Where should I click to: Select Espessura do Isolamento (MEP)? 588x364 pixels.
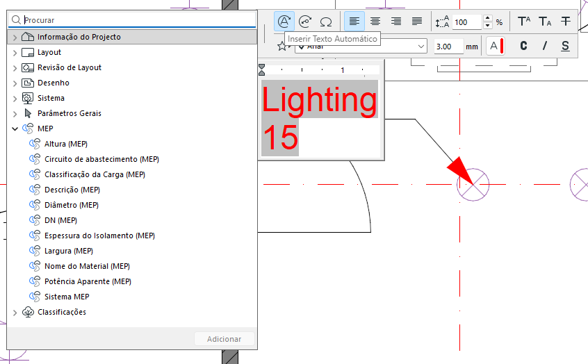click(100, 235)
